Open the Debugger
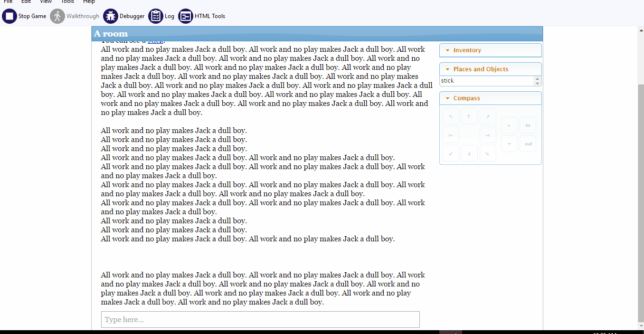 (124, 16)
